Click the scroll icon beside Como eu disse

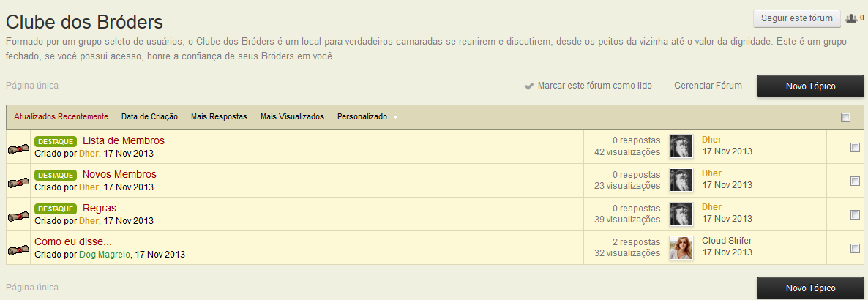[x=18, y=250]
